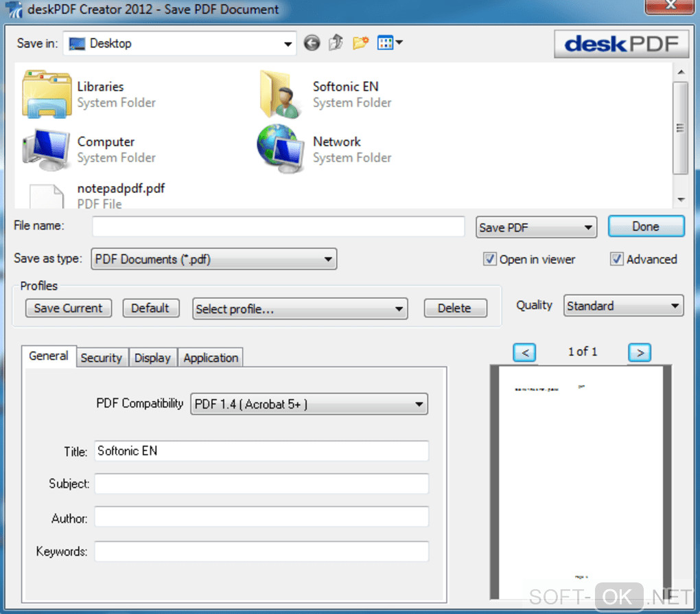Image resolution: width=700 pixels, height=614 pixels.
Task: Click the file list scroll down arrow
Action: click(681, 200)
